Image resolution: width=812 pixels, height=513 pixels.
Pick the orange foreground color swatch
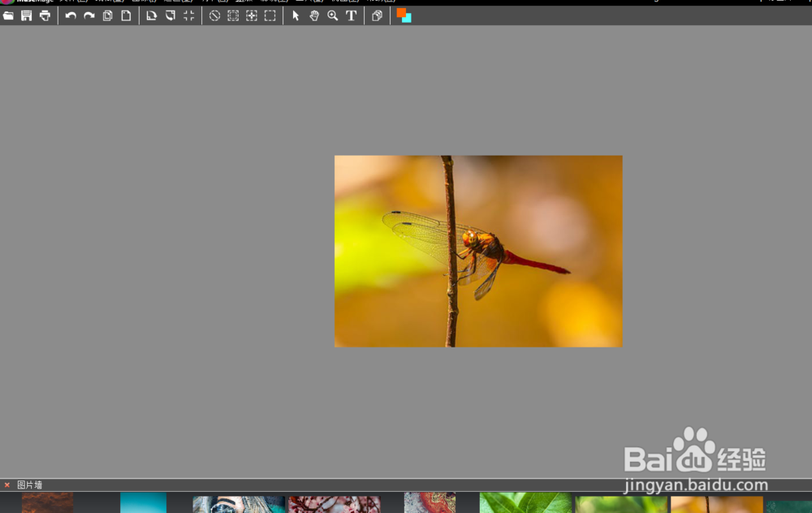click(x=400, y=12)
